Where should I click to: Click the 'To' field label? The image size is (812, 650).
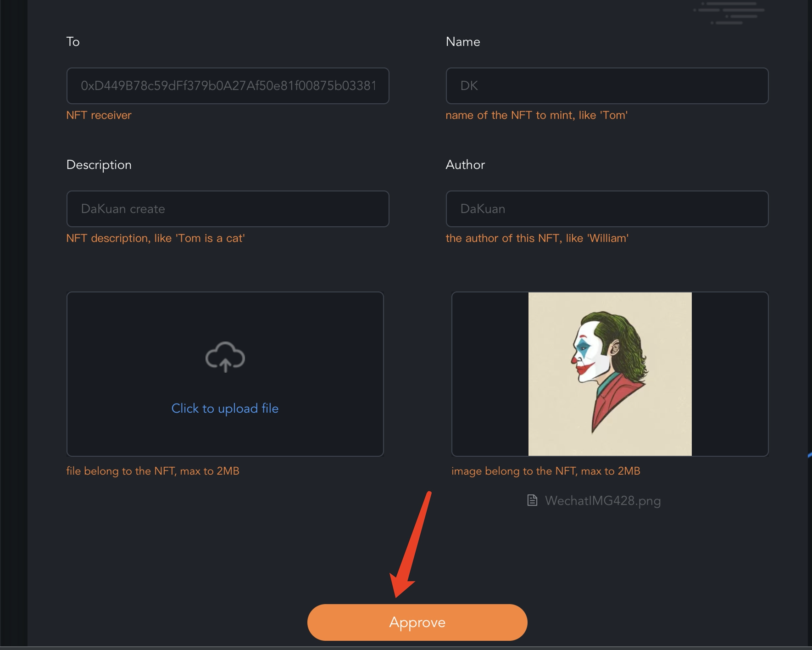point(73,42)
